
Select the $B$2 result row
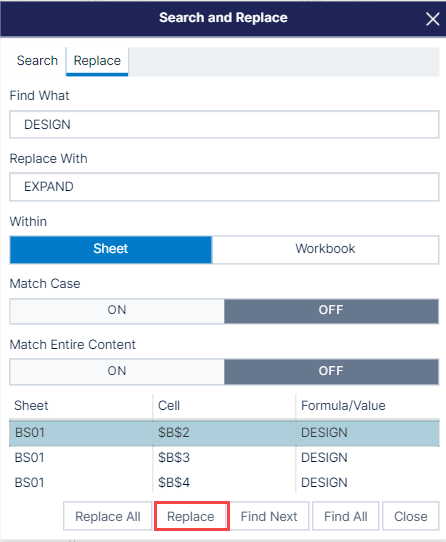click(224, 433)
